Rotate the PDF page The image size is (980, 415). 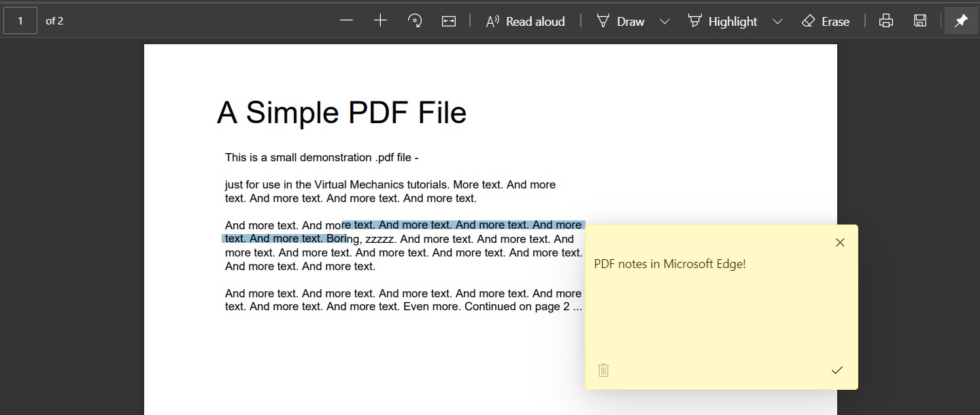click(414, 21)
